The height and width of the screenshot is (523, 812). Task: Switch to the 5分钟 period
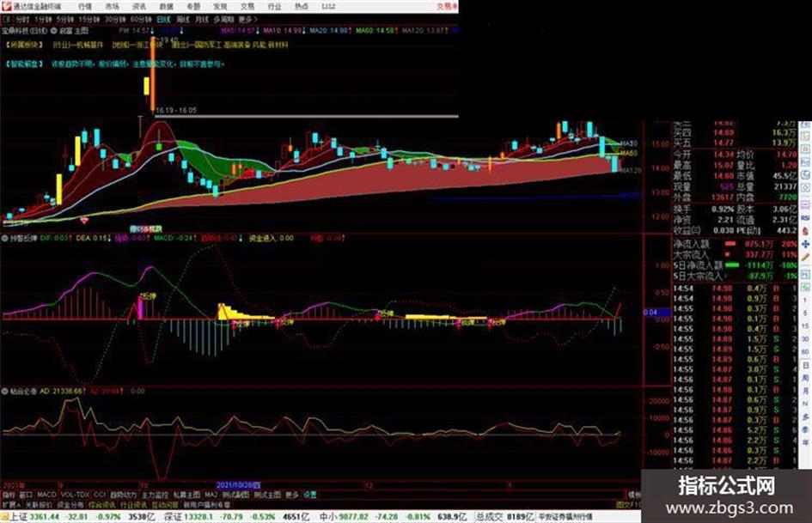[x=65, y=20]
